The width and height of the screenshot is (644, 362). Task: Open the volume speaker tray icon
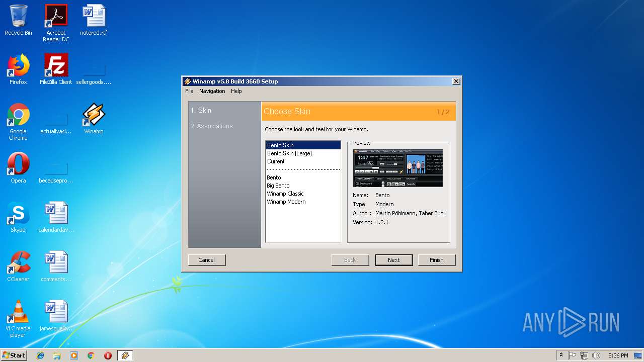596,355
